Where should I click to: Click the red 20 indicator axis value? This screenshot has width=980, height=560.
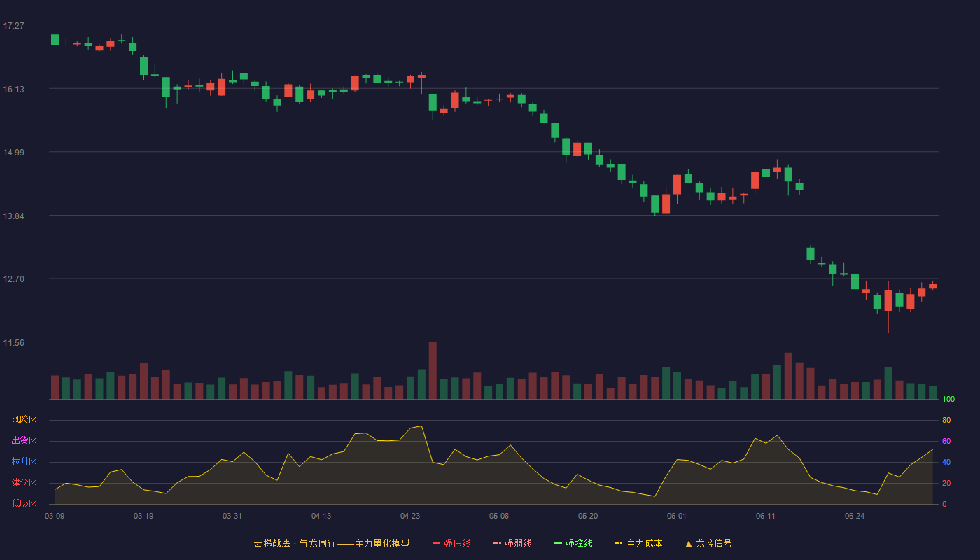[946, 483]
